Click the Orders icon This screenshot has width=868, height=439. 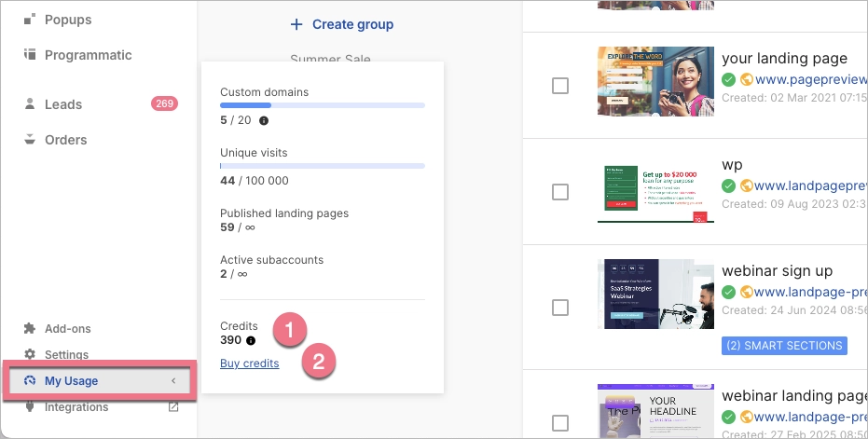coord(30,139)
